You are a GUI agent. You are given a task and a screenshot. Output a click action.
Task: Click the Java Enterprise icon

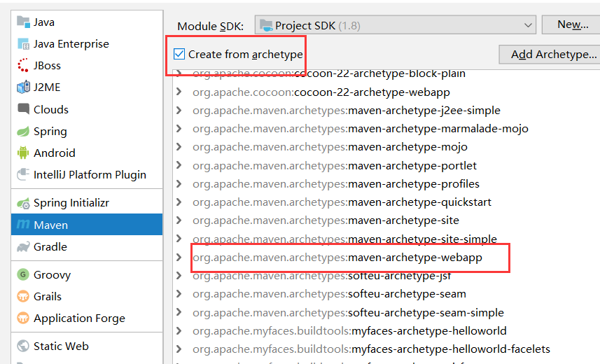(x=23, y=44)
